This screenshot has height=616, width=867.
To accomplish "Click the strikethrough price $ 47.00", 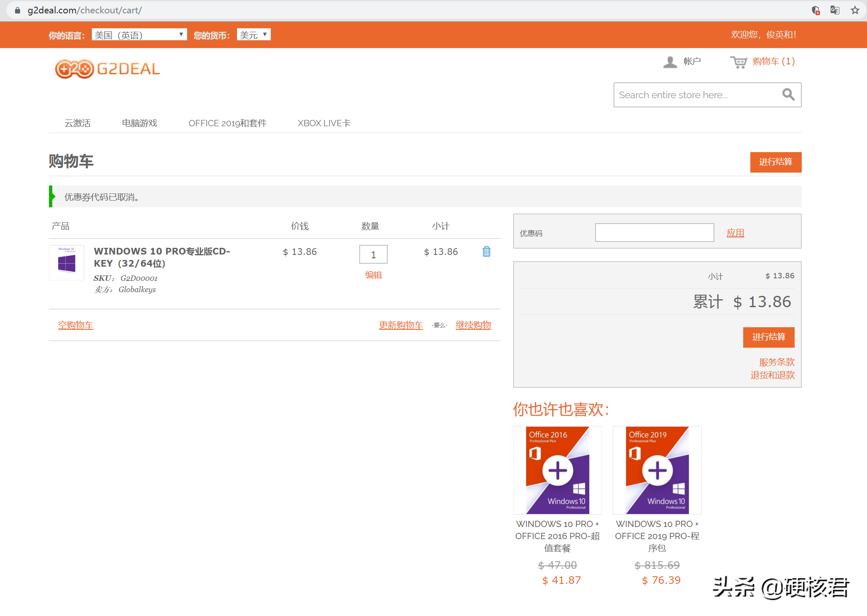I will (558, 565).
